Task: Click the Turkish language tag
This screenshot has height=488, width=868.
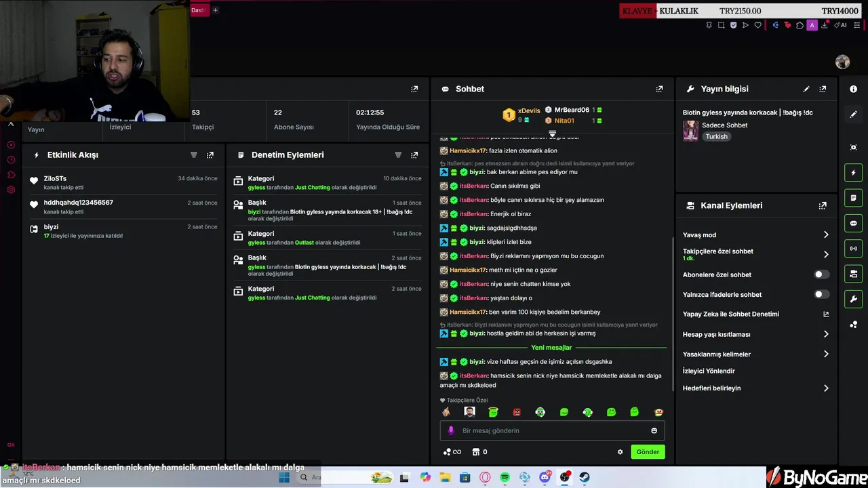Action: click(716, 136)
